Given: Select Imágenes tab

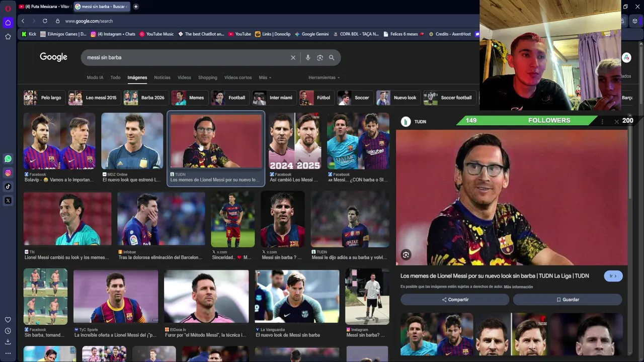Looking at the screenshot, I should (x=137, y=77).
